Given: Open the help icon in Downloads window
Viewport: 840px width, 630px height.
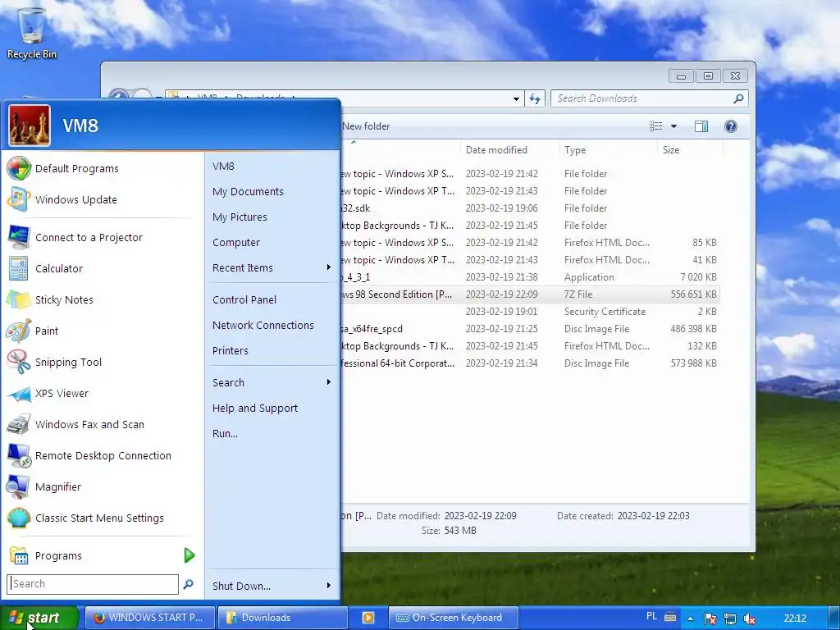Looking at the screenshot, I should pyautogui.click(x=730, y=126).
